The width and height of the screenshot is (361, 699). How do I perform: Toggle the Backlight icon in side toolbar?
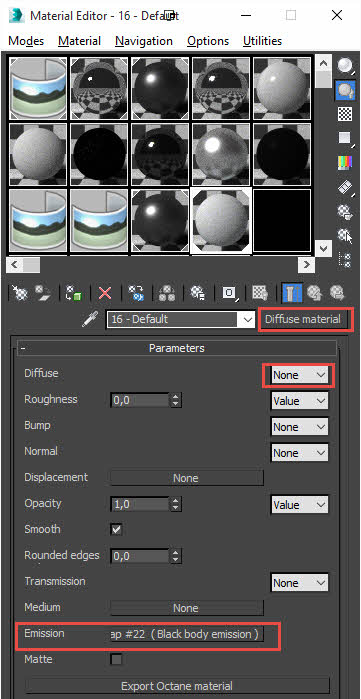click(x=344, y=90)
